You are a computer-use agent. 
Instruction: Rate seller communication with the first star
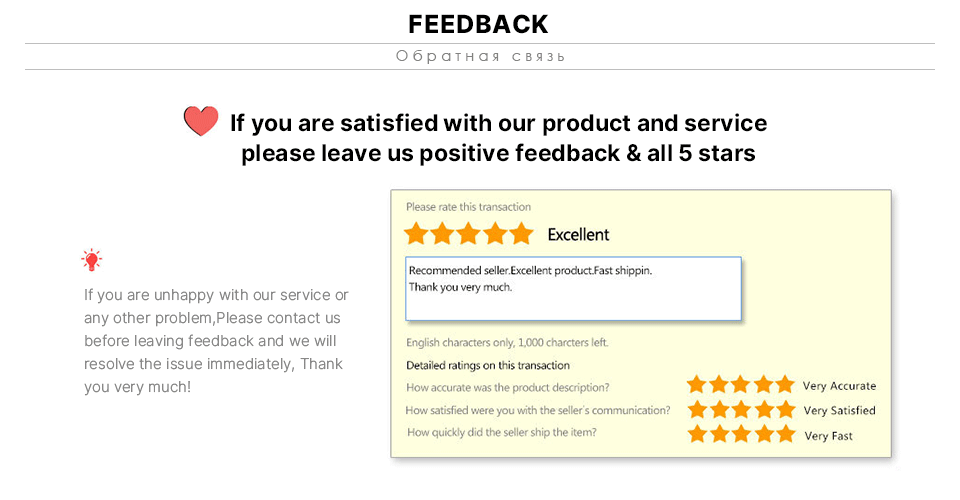(697, 410)
